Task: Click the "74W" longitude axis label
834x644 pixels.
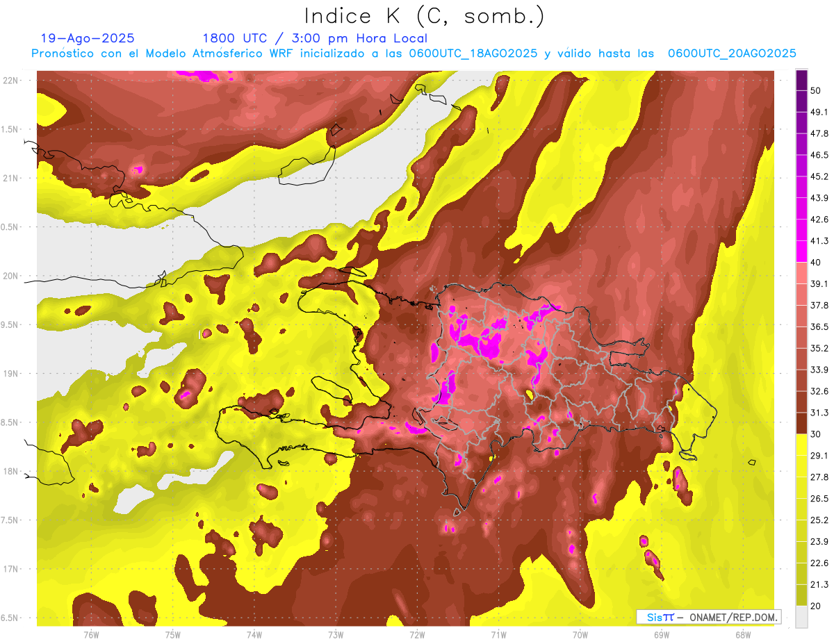Action: point(254,635)
